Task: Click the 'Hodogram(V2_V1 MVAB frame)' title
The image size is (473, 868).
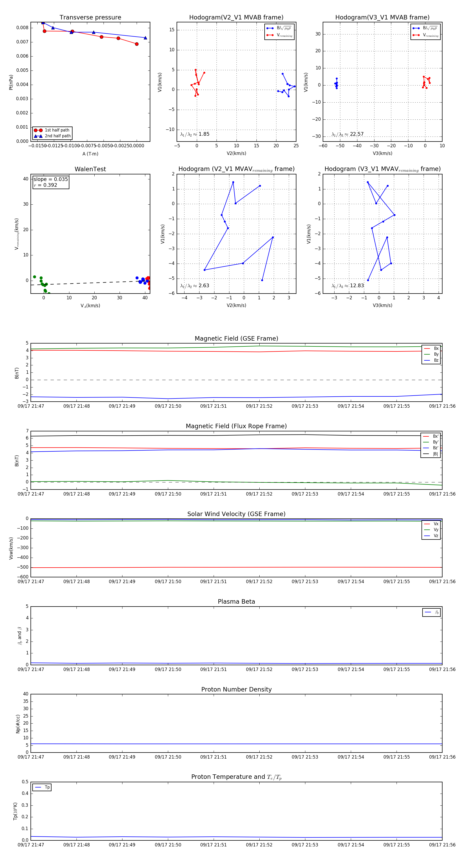Action: pos(236,17)
